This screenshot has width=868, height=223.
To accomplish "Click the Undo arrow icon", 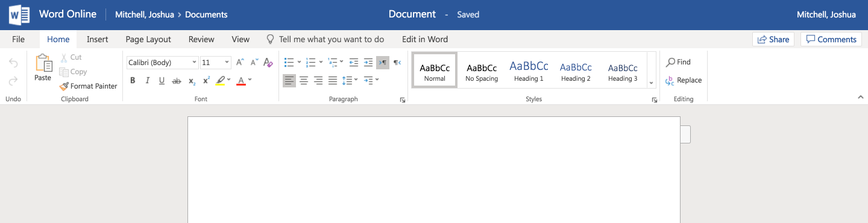I will 13,63.
